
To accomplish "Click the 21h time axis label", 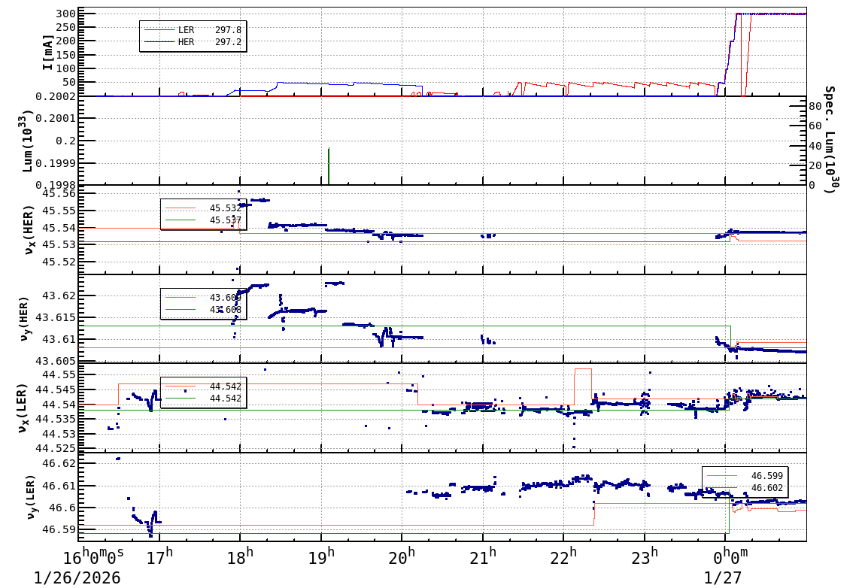I will click(484, 558).
